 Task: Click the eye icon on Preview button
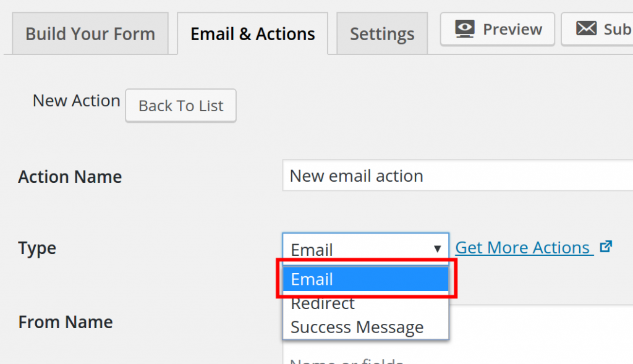click(x=465, y=28)
